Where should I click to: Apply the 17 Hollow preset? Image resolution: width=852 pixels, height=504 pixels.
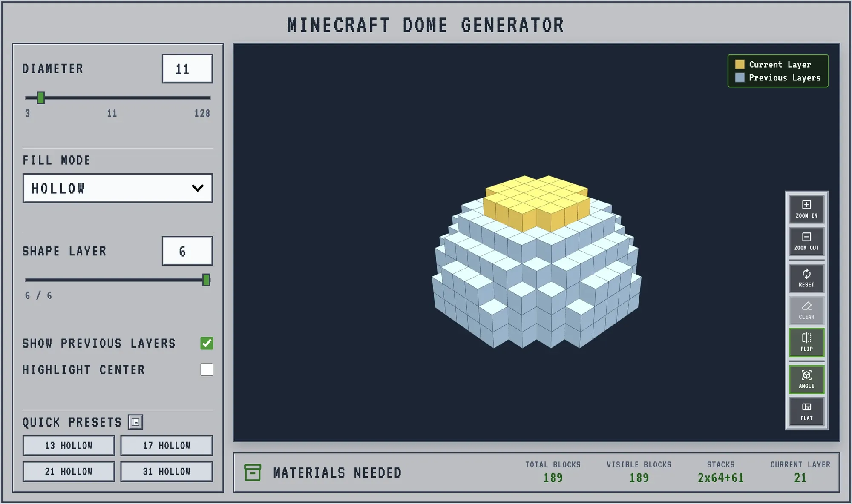coord(167,445)
